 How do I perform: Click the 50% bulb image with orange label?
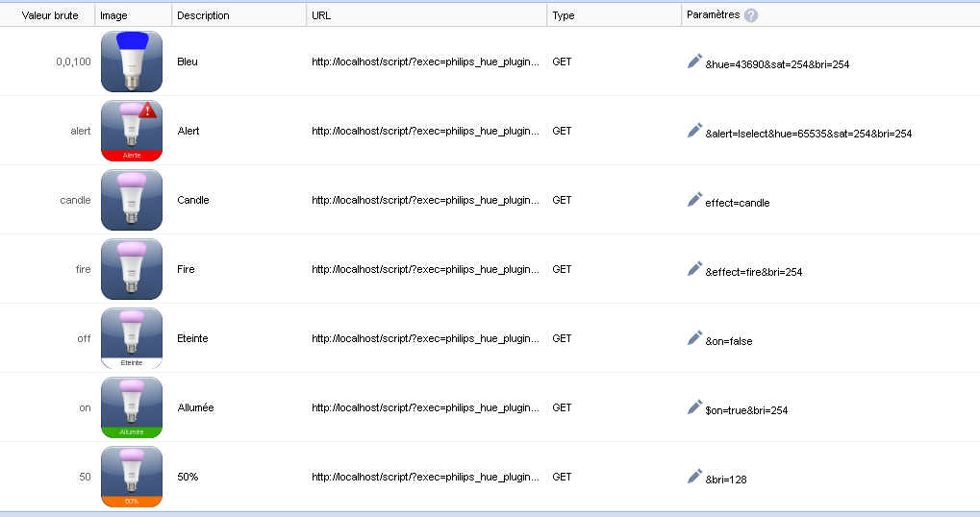pos(132,477)
